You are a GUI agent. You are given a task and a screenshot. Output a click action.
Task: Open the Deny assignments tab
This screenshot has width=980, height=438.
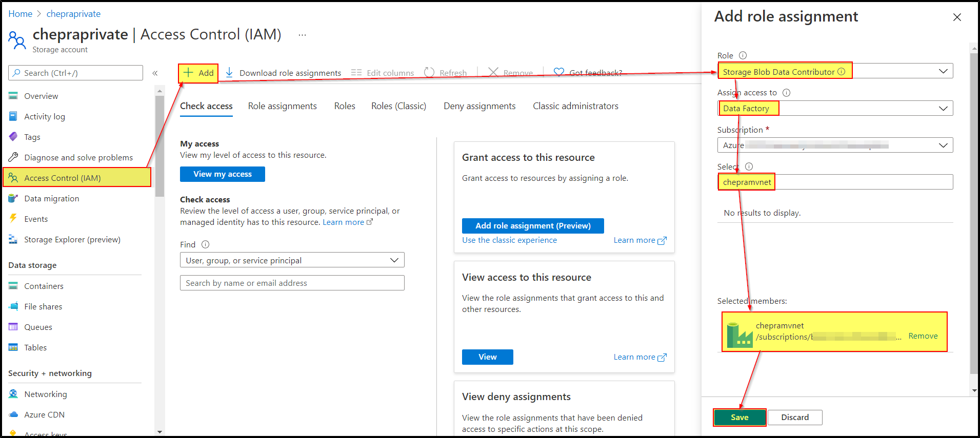[x=479, y=106]
